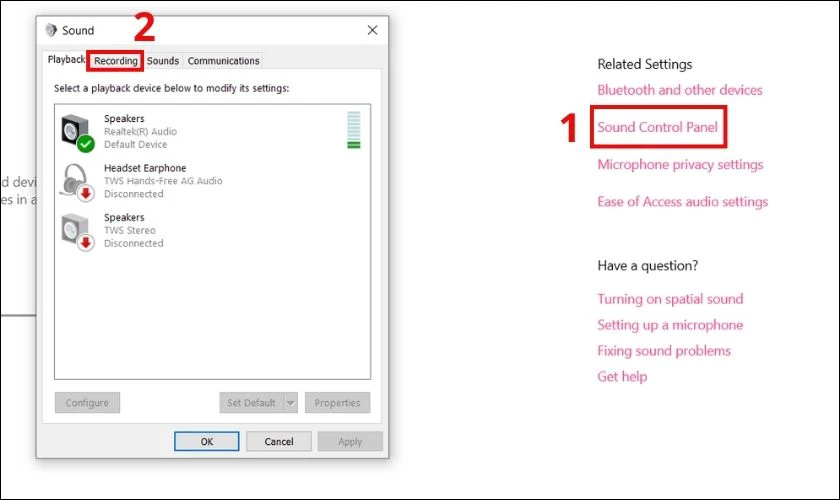Open the Sound Control Panel link
This screenshot has height=500, width=840.
[x=657, y=127]
